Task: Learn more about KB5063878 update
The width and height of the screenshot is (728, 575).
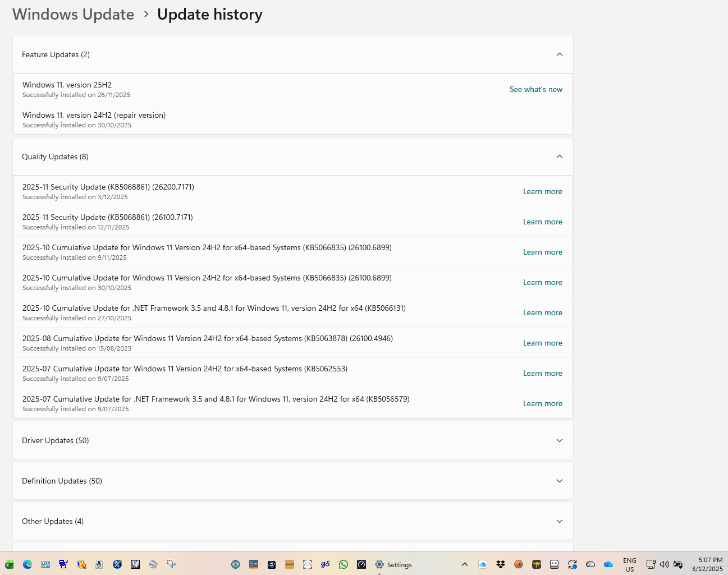Action: click(543, 343)
